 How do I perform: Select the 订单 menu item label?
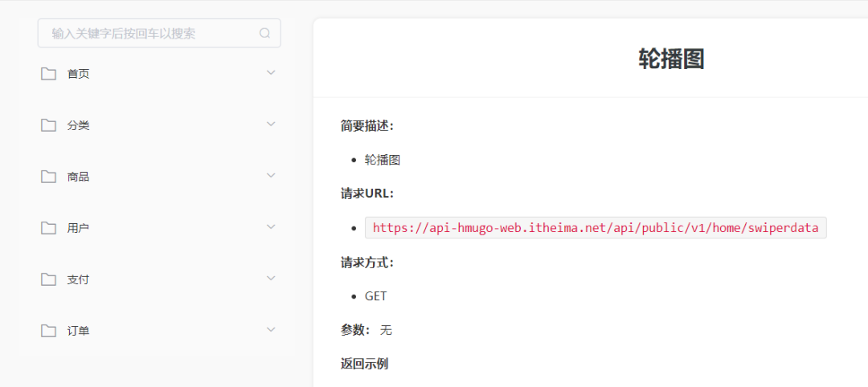[x=78, y=331]
